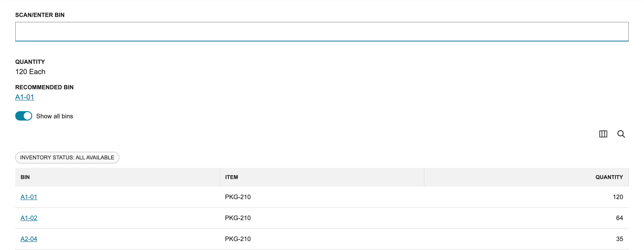Sort by the ITEM column header
This screenshot has height=250, width=644.
point(231,177)
